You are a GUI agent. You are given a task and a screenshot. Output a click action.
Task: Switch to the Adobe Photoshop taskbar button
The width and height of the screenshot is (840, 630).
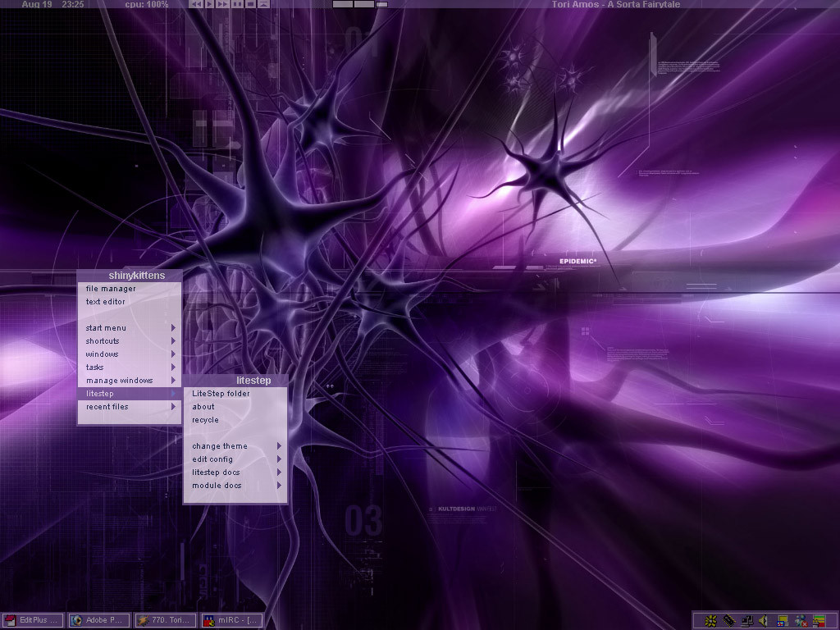pyautogui.click(x=98, y=620)
